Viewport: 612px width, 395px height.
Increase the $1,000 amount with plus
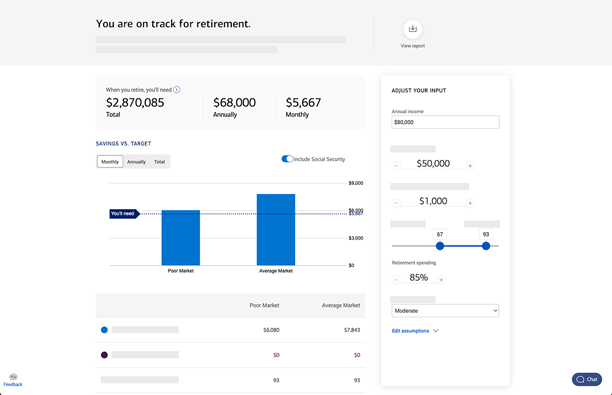[470, 203]
